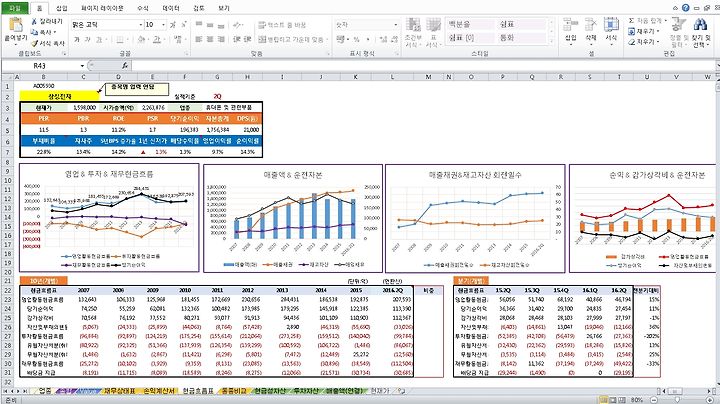Apply bottom vertical alignment
Image resolution: width=720 pixels, height=404 pixels.
click(221, 25)
